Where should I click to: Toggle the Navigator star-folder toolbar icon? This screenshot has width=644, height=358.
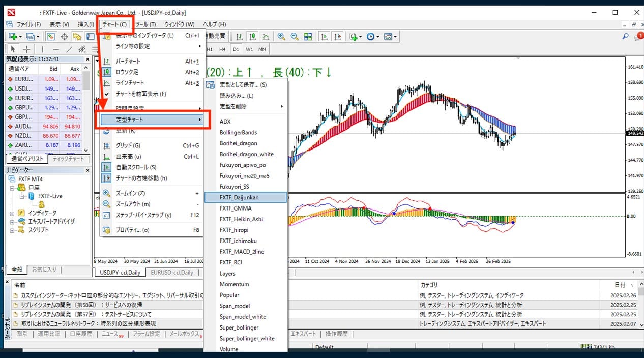[77, 36]
